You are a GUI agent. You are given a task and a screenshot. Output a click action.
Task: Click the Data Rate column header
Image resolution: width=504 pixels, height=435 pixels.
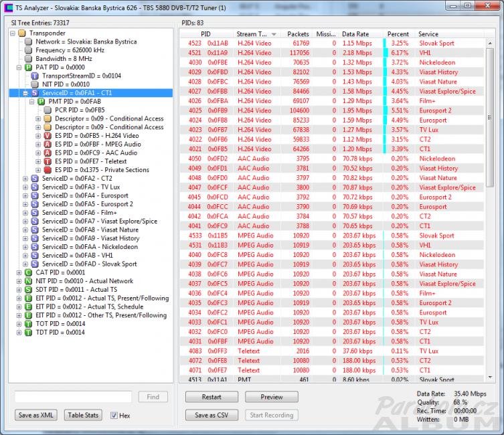pos(355,33)
